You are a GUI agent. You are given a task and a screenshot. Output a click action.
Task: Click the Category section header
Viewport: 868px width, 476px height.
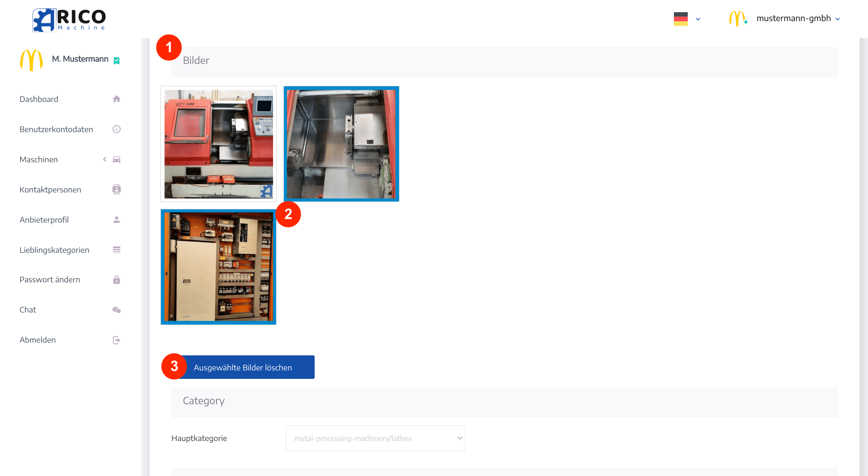click(x=505, y=402)
